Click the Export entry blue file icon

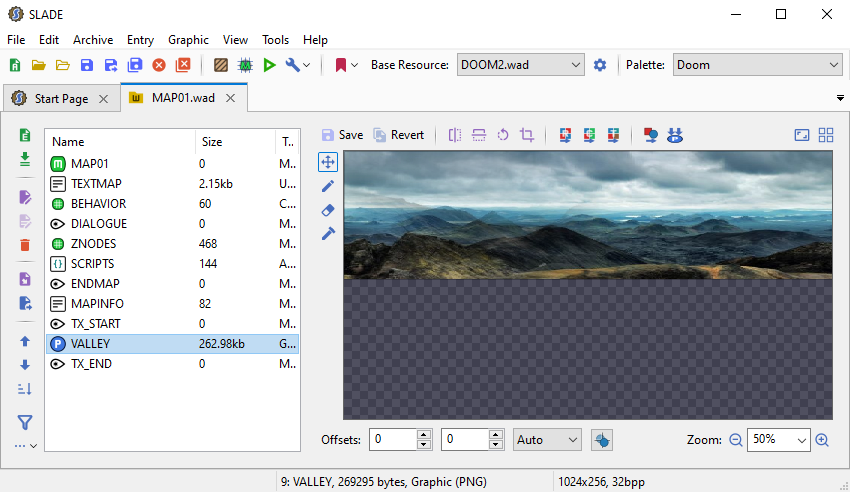(25, 303)
